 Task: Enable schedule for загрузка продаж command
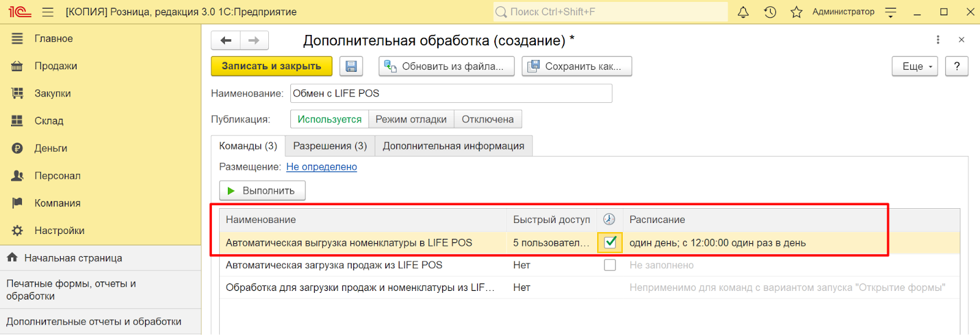pyautogui.click(x=610, y=265)
